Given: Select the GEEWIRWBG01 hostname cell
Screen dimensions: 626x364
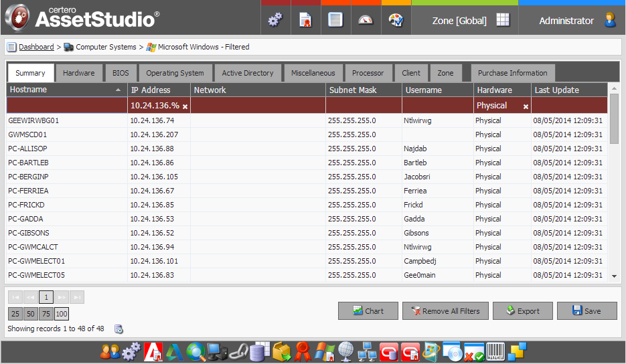Looking at the screenshot, I should tap(67, 120).
